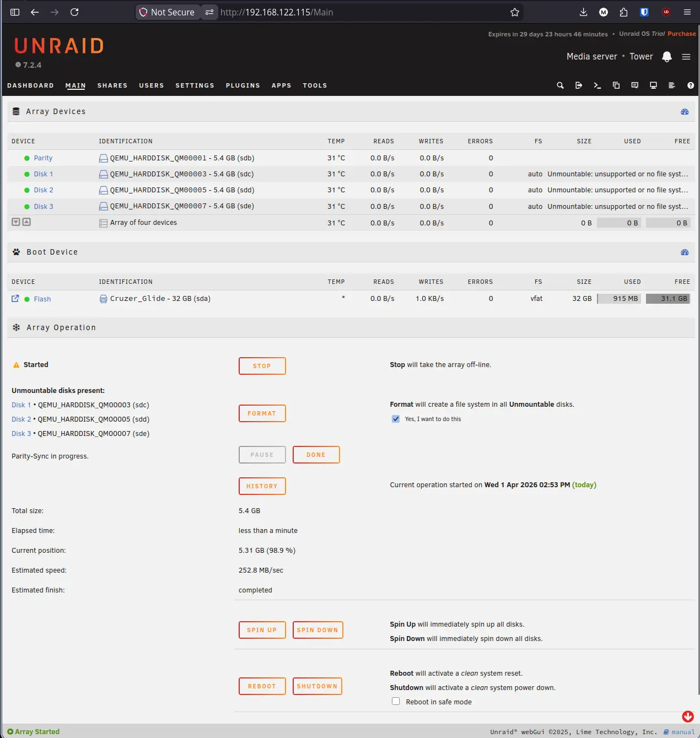Click the Done button
Screen dimensions: 700x738
pos(316,455)
